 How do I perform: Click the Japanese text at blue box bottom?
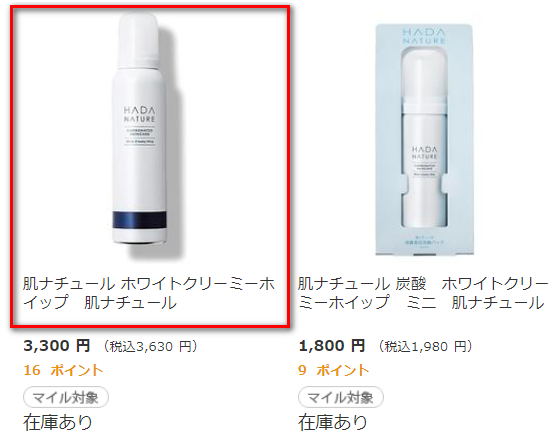[x=424, y=243]
